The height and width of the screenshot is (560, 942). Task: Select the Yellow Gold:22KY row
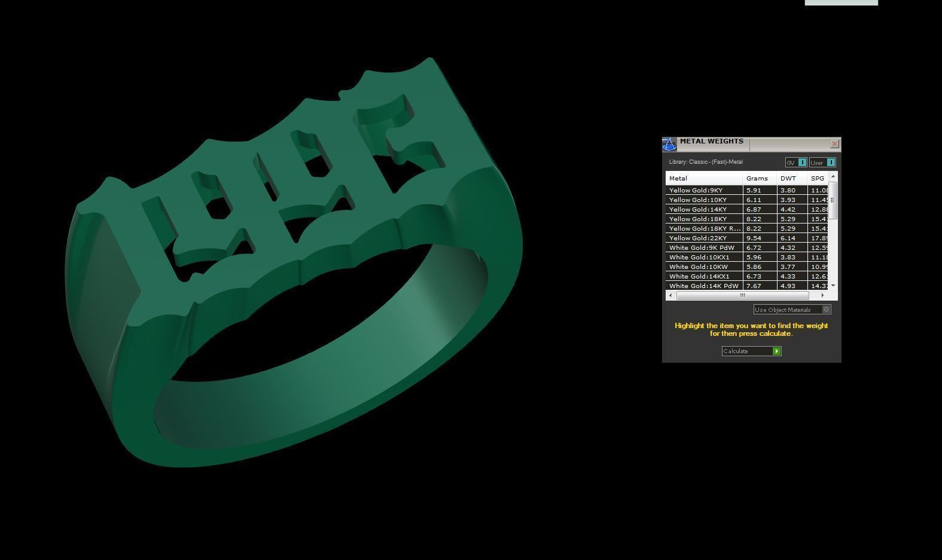(748, 238)
